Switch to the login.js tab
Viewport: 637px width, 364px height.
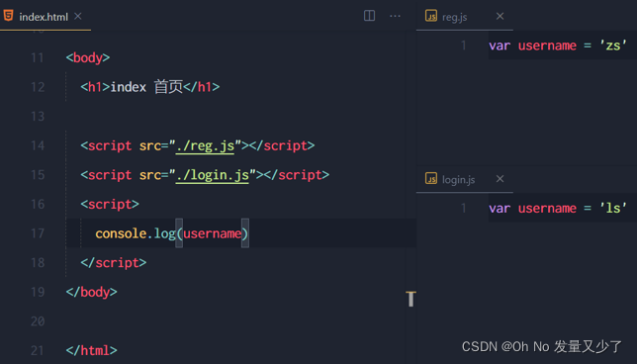[x=464, y=179]
